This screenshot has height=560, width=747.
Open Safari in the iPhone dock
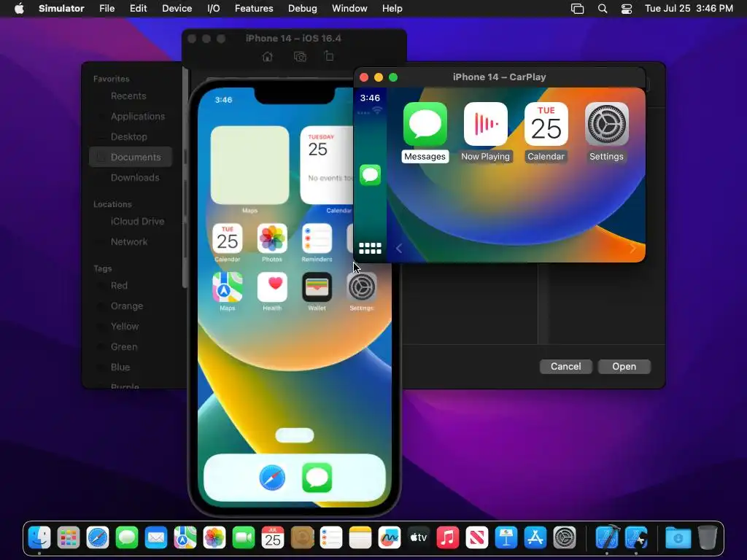pos(272,478)
